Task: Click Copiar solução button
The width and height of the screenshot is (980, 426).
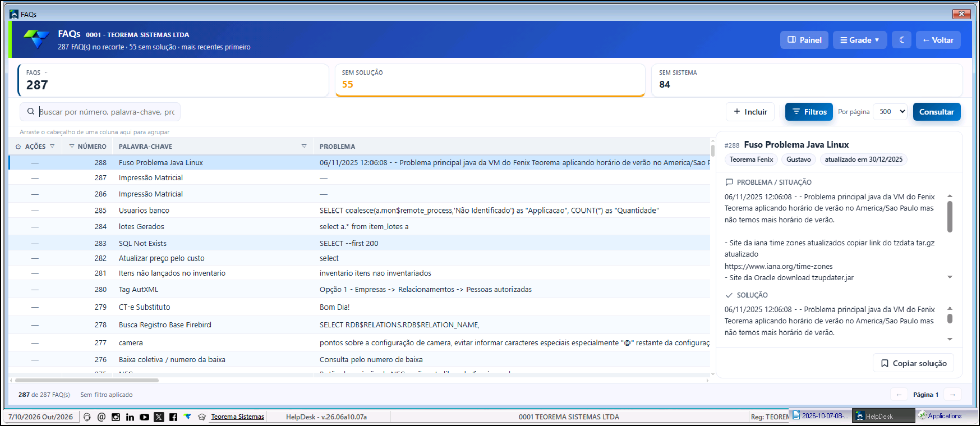Action: click(x=913, y=363)
